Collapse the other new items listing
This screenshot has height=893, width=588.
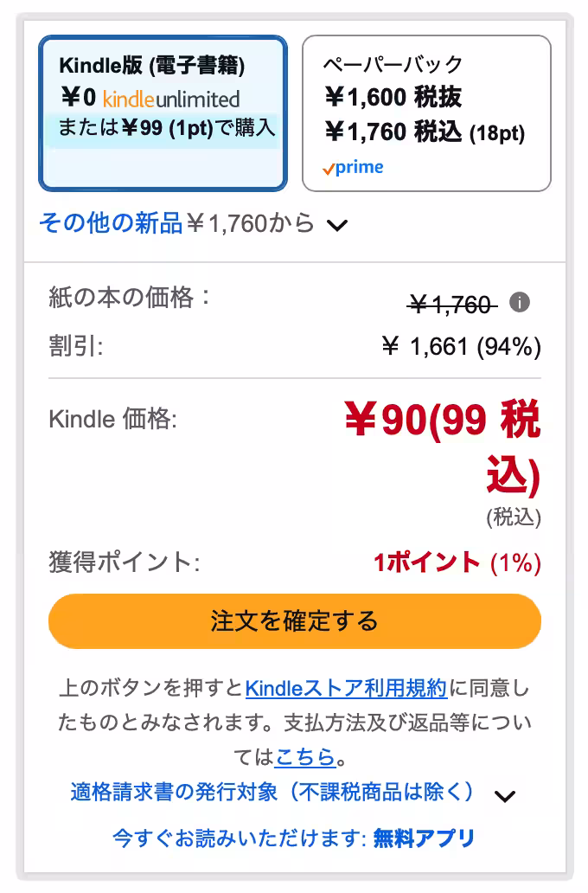338,223
